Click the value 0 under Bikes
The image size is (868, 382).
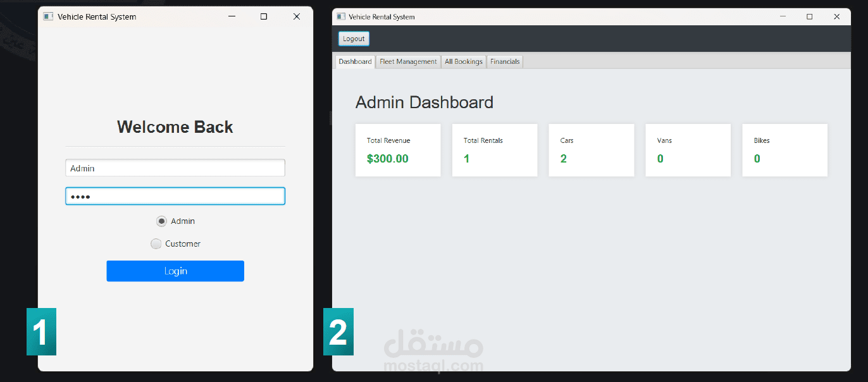click(757, 159)
